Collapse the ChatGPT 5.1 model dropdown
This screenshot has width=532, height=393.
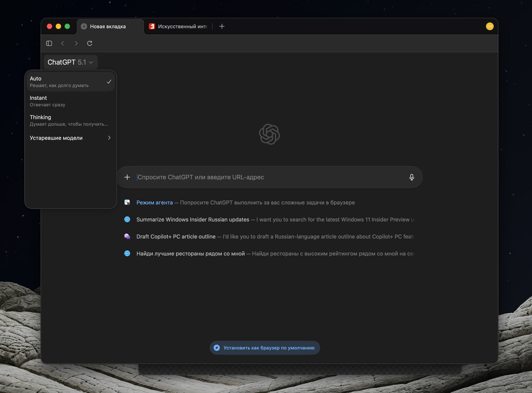pyautogui.click(x=71, y=62)
